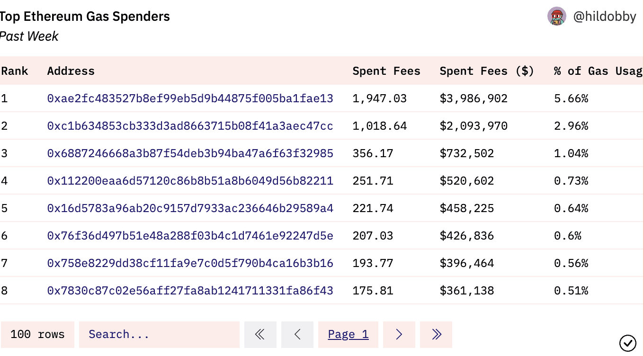
Task: Open the rank 5 address starting 0x16d5783a96
Action: (x=190, y=208)
